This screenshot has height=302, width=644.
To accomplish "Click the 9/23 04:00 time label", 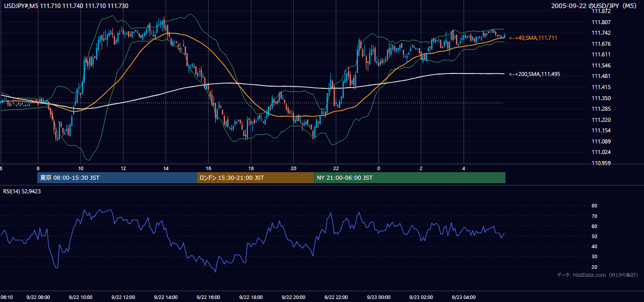I will [464, 297].
